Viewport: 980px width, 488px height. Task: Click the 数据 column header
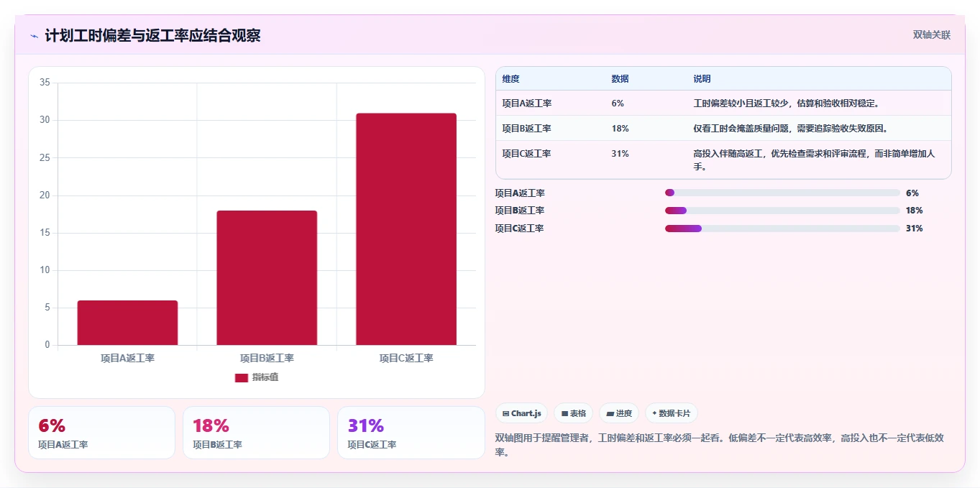tap(620, 79)
